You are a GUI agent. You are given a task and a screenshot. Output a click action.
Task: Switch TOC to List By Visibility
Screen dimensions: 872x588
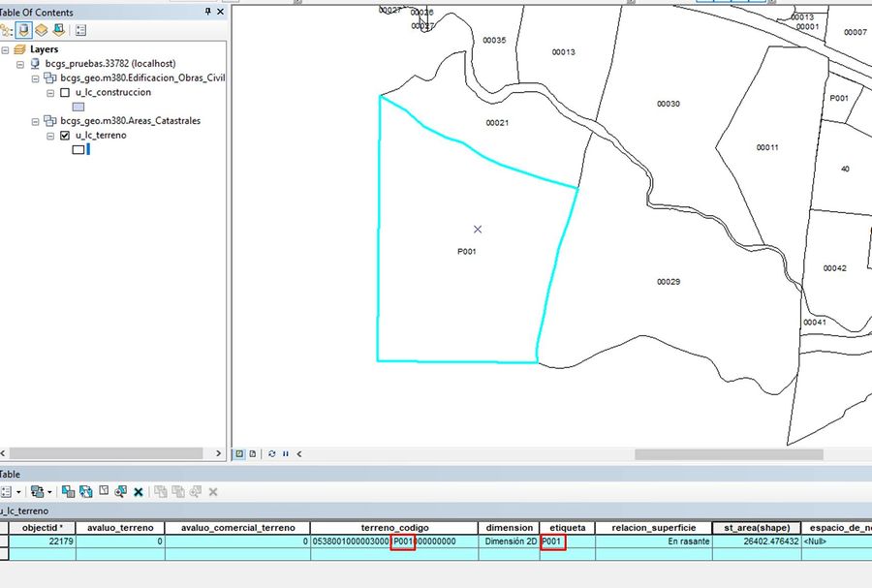click(41, 30)
